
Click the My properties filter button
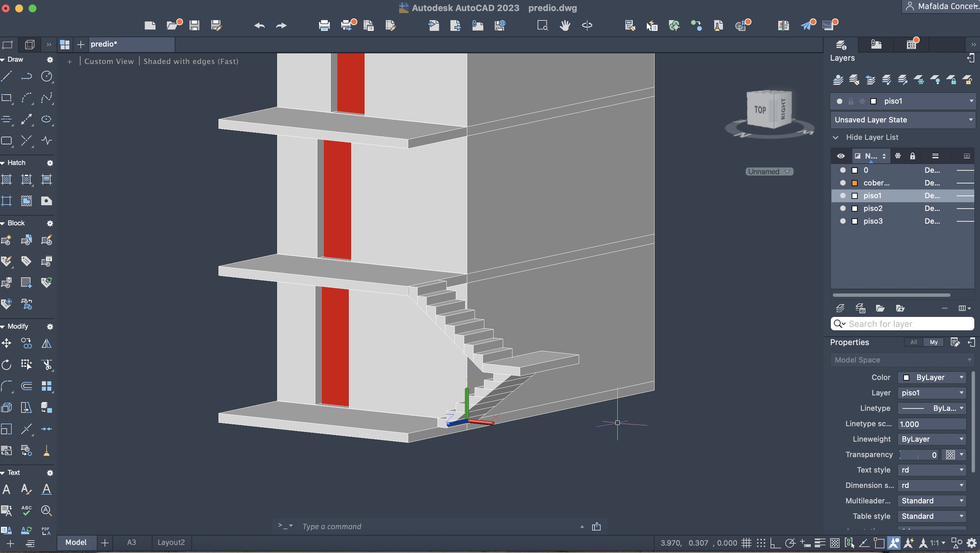(x=933, y=342)
